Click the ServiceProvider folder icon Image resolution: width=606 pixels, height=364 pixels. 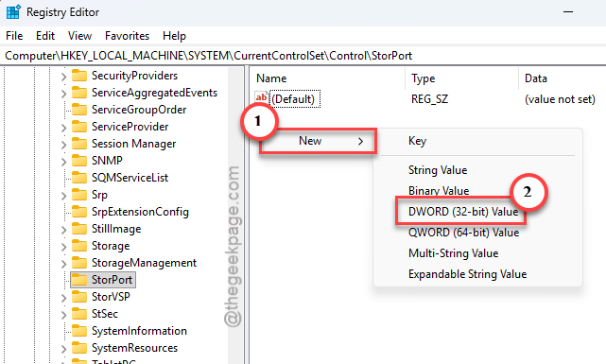79,127
